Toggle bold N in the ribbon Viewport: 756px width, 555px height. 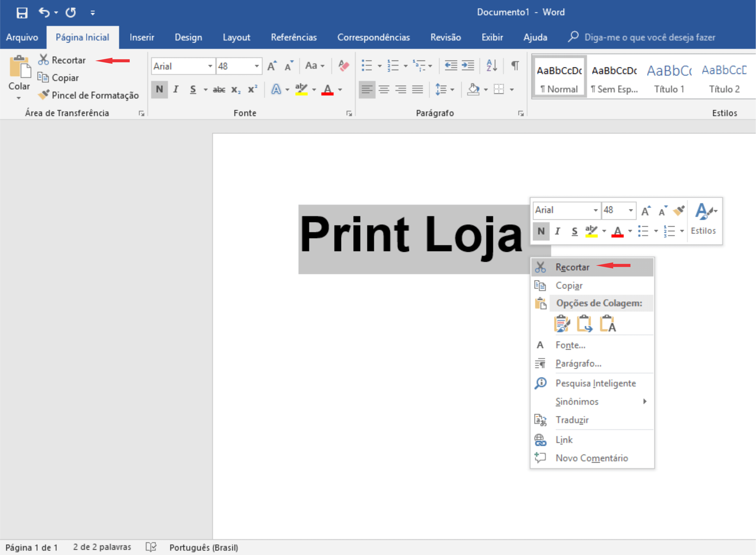coord(160,89)
